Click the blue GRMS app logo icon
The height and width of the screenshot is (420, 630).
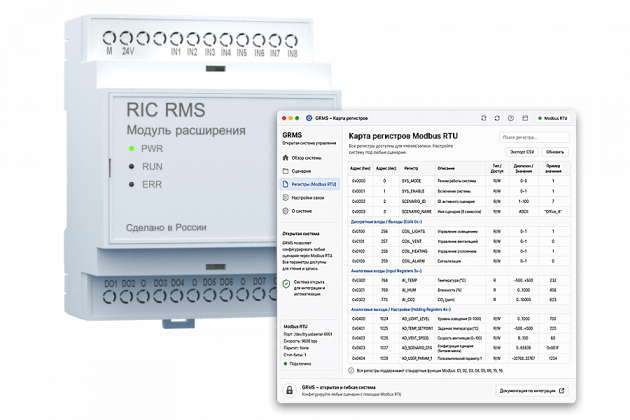click(x=309, y=118)
